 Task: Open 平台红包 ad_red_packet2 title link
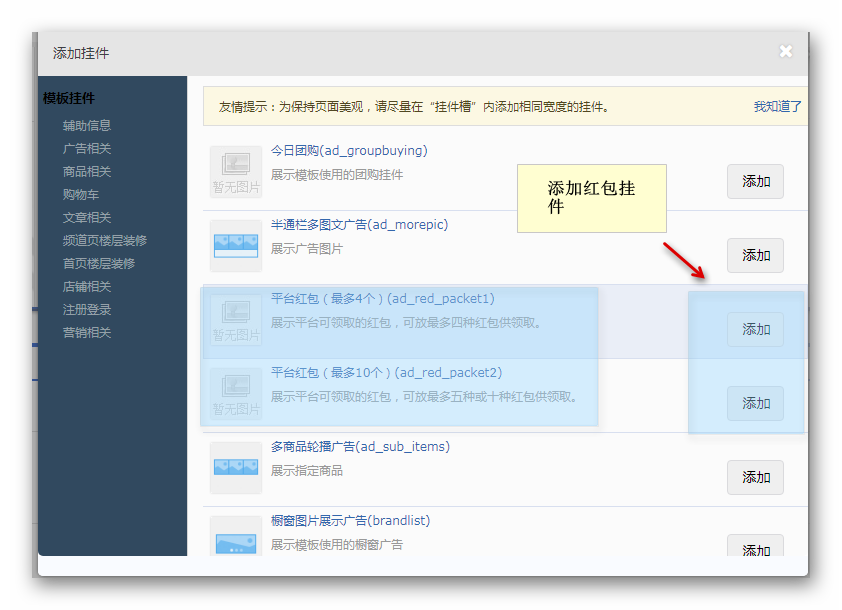tap(386, 373)
